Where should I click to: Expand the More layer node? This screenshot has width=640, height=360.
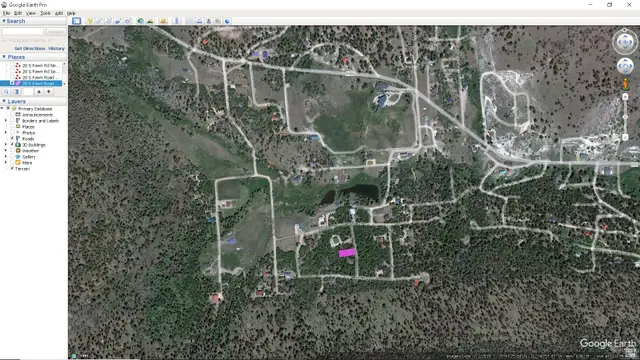point(6,162)
